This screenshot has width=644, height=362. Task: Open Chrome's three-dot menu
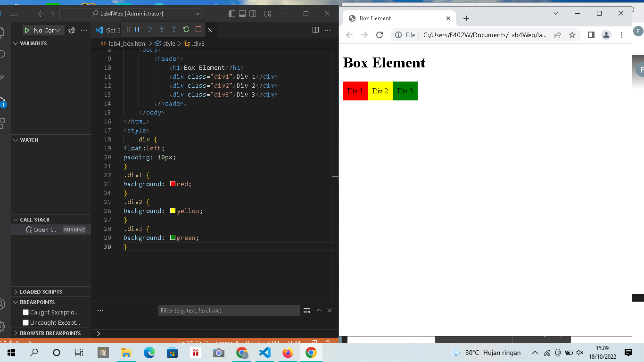[x=622, y=34]
